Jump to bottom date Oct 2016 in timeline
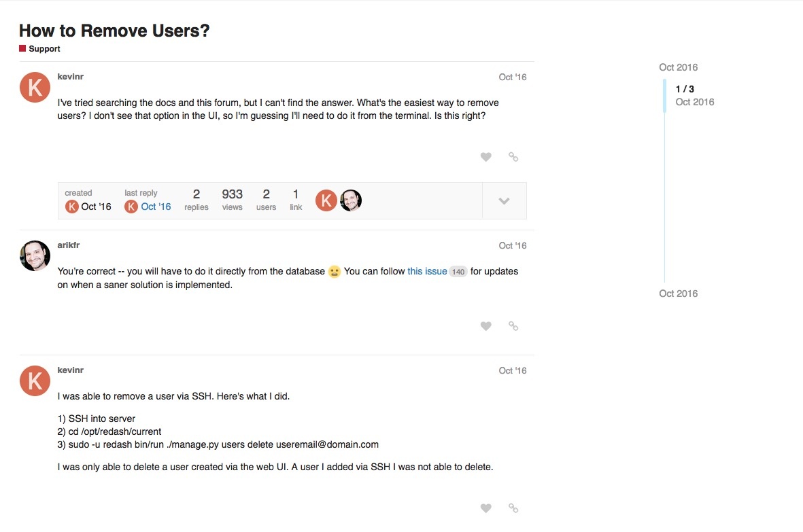Viewport: 803px width, 532px height. [x=678, y=294]
